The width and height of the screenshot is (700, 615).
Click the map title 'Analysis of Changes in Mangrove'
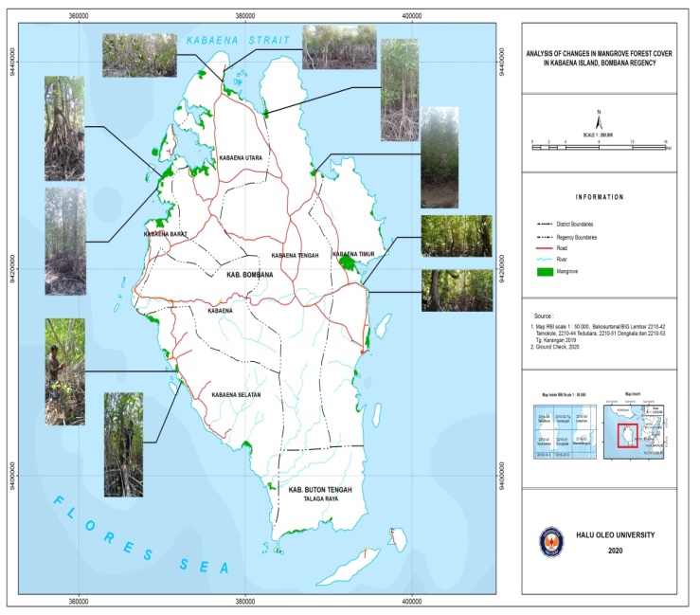pos(599,58)
